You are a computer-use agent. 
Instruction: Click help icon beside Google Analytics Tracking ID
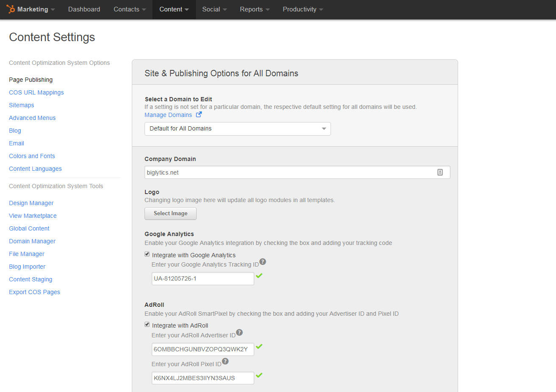(x=263, y=261)
